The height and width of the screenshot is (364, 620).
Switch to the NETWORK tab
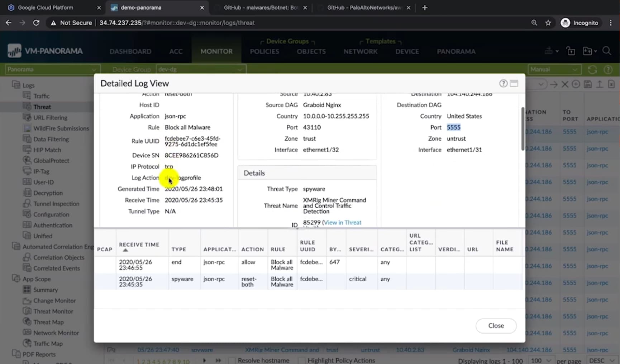click(361, 51)
